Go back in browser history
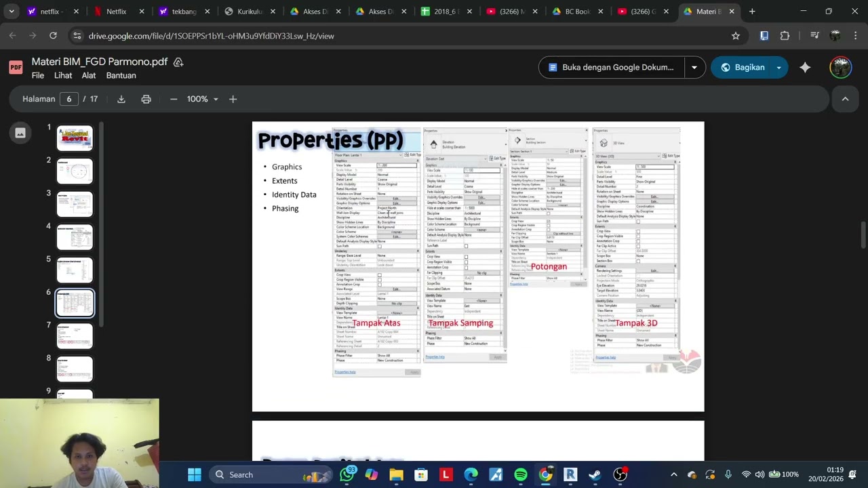This screenshot has height=488, width=868. pos(13,36)
